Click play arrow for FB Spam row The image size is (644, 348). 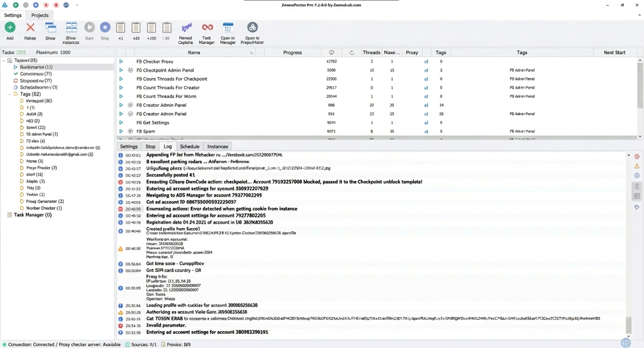121,131
